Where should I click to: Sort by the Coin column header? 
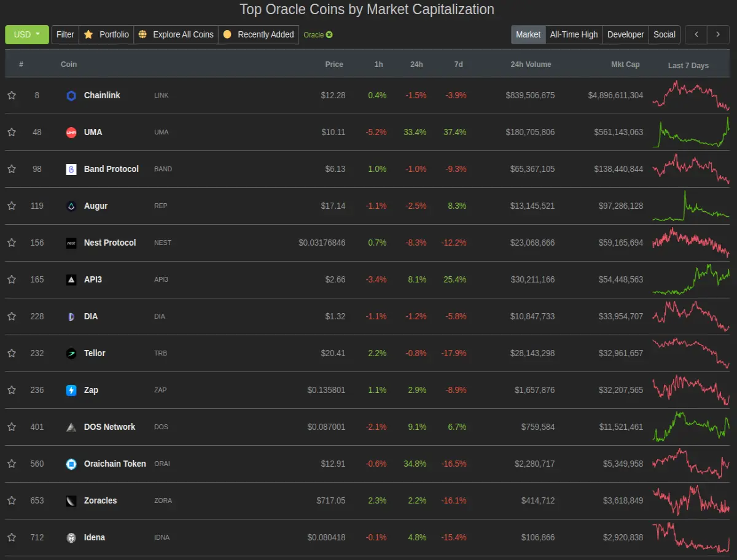(69, 64)
